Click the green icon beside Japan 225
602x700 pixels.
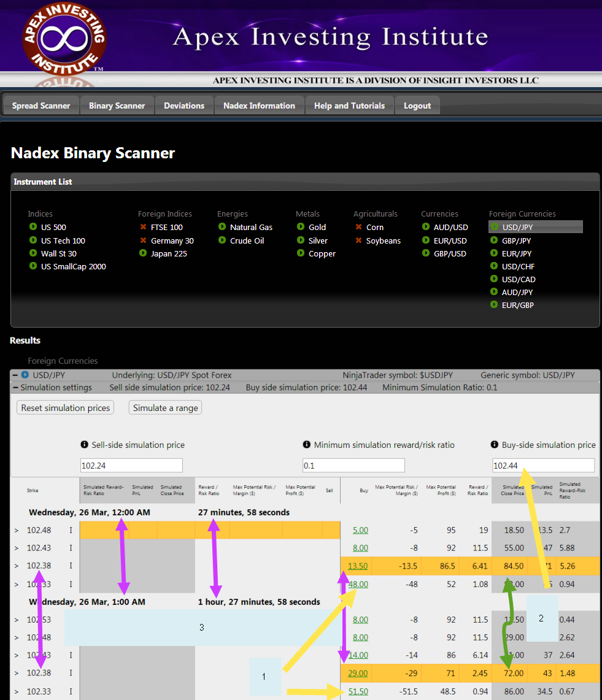pos(143,253)
